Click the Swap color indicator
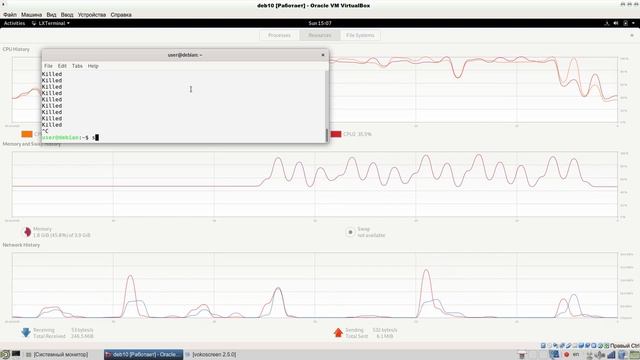The image size is (640, 360). (350, 232)
